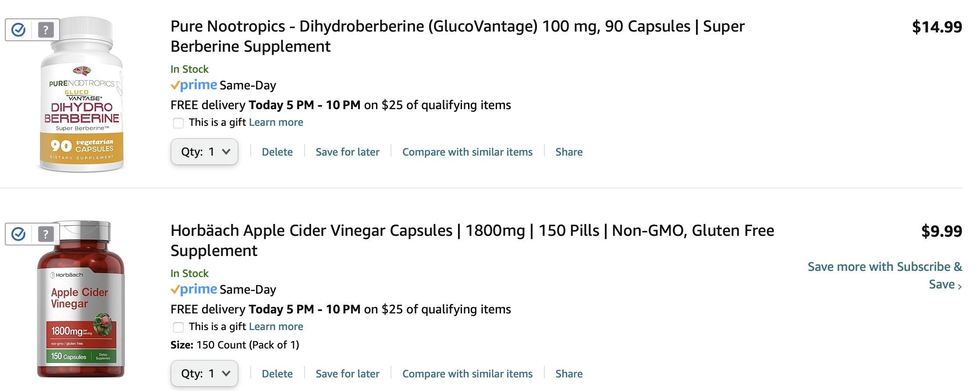980x391 pixels.
Task: Save Dihydroberberine for later
Action: 348,152
